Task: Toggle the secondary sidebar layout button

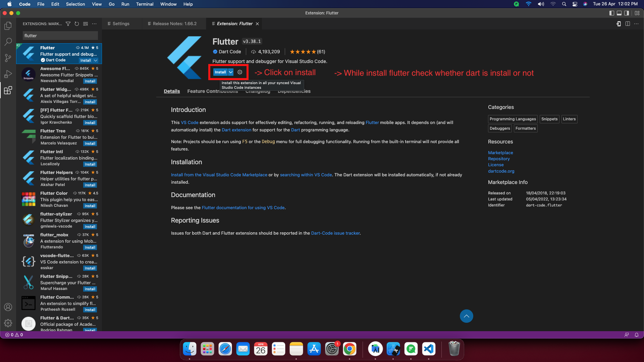Action: click(626, 13)
